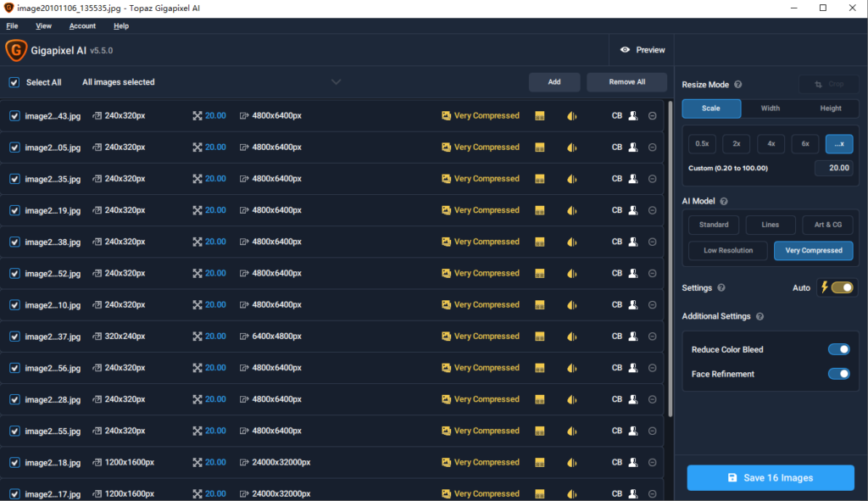Remove image2...38.jpg with its minus circle icon
The width and height of the screenshot is (868, 501).
point(652,242)
